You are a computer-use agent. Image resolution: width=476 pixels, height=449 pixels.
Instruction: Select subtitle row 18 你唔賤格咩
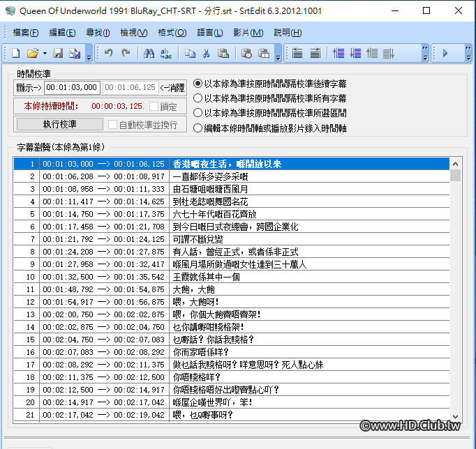click(232, 377)
